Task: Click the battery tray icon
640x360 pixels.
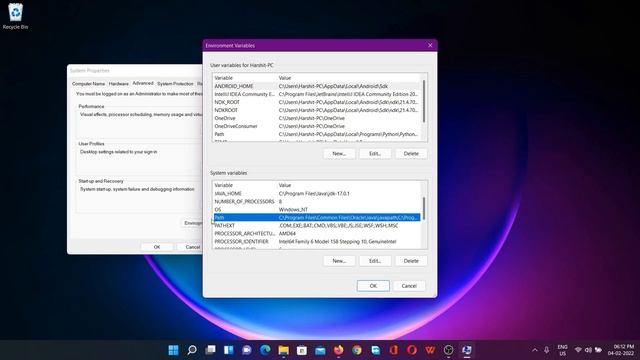Action: 598,350
